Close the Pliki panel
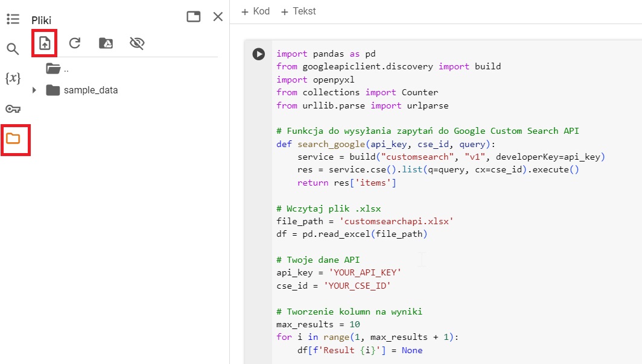642x364 pixels. coord(217,17)
